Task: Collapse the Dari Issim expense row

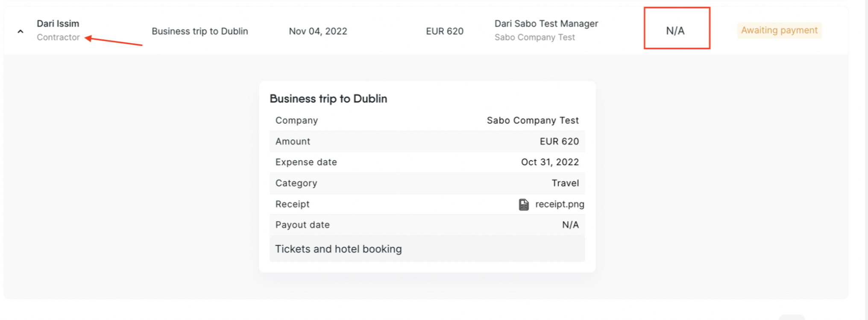Action: (21, 31)
